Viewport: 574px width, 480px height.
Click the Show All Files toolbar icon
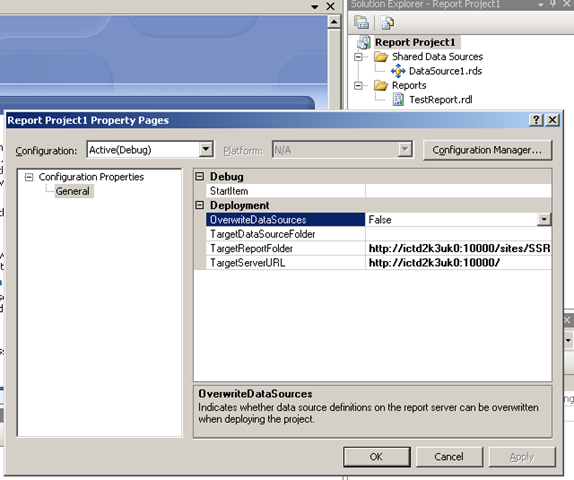click(387, 23)
